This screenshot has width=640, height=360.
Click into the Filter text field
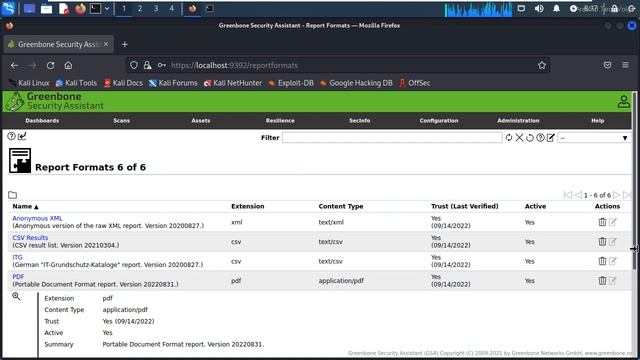coord(392,138)
